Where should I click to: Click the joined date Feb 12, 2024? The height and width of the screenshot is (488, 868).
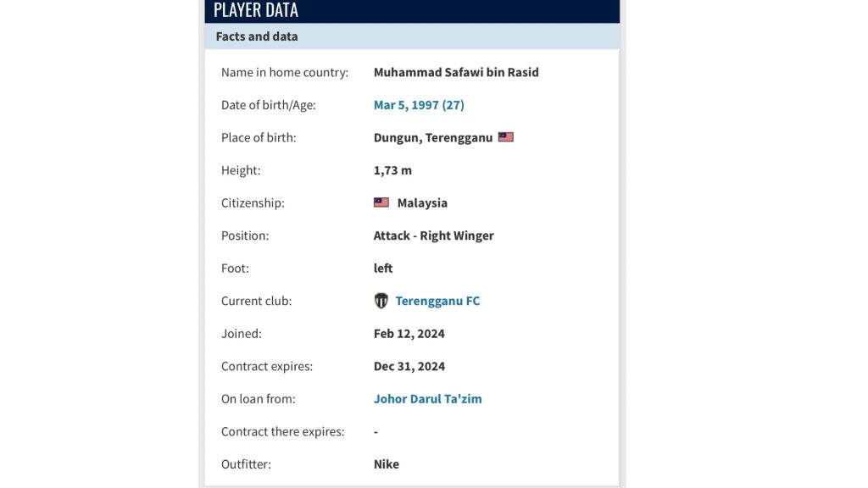(409, 333)
